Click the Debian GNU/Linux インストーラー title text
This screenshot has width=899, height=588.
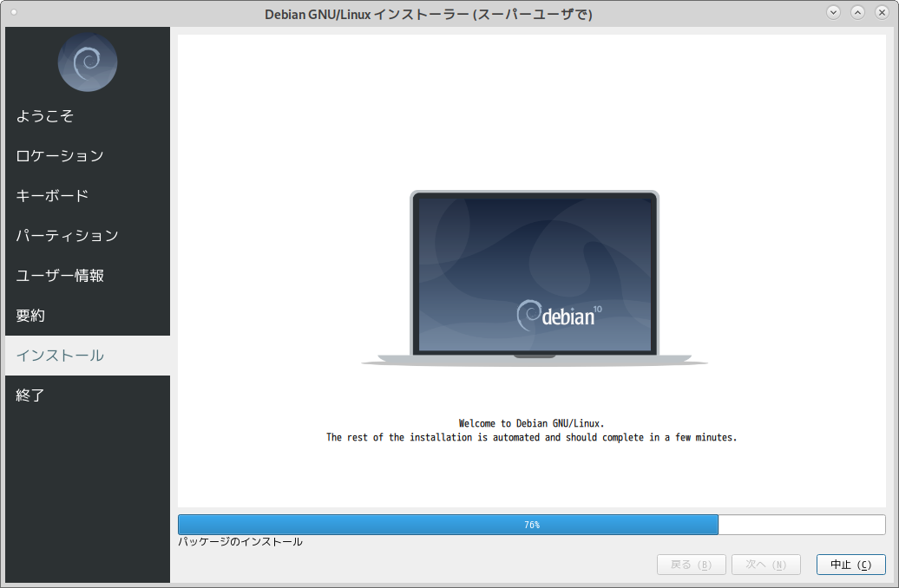point(429,15)
